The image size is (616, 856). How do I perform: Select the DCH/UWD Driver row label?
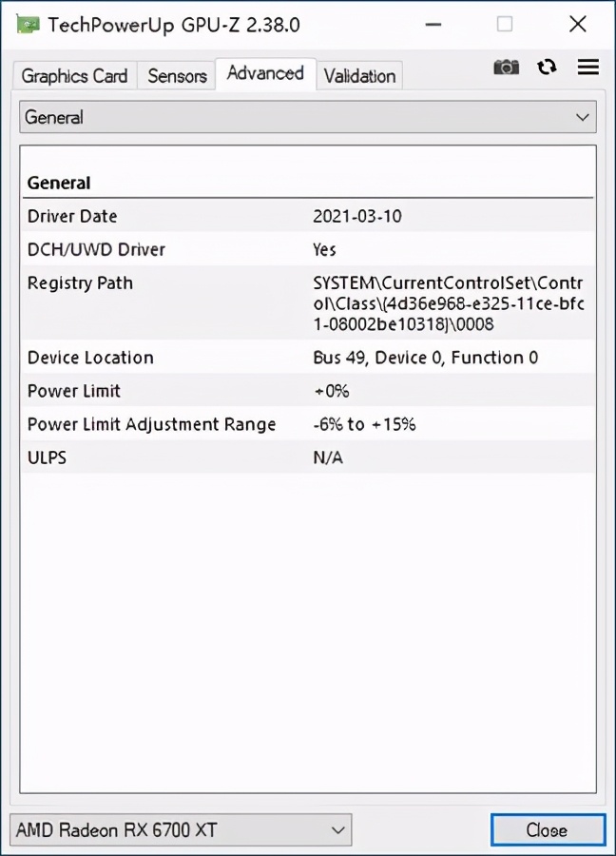click(x=96, y=249)
